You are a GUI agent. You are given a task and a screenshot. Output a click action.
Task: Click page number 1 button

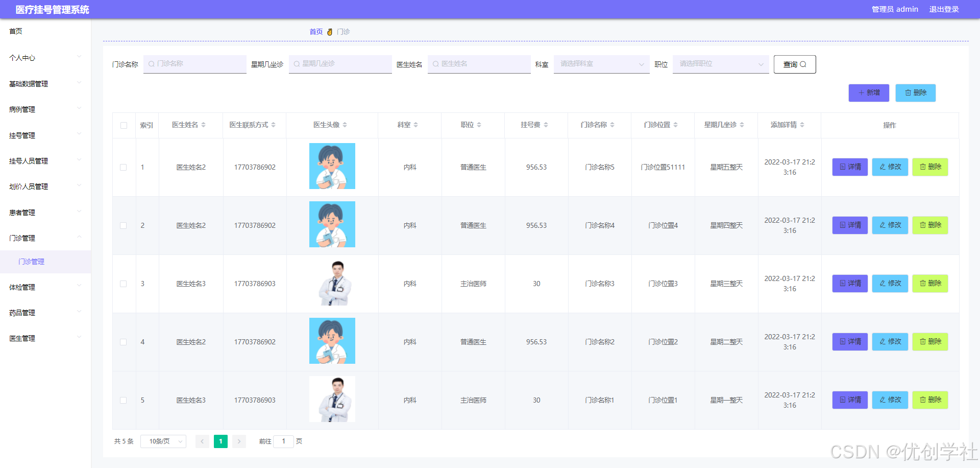pos(220,441)
